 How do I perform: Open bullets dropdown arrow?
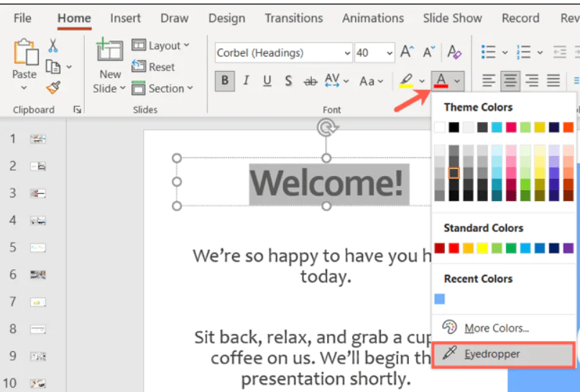(x=505, y=52)
